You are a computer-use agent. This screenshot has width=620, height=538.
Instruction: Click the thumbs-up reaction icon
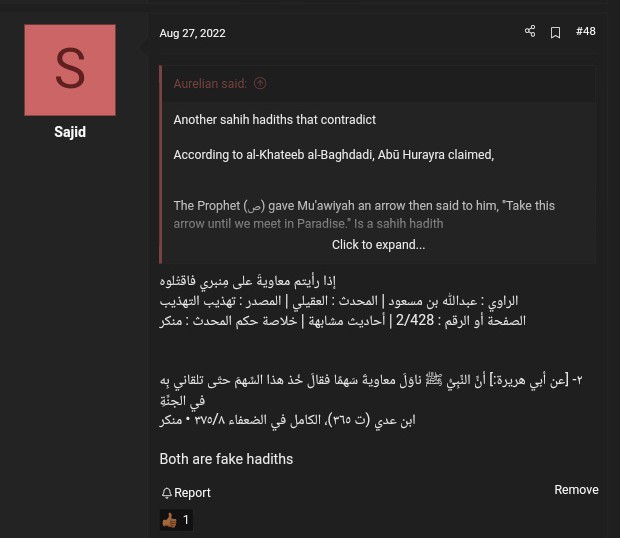[169, 520]
